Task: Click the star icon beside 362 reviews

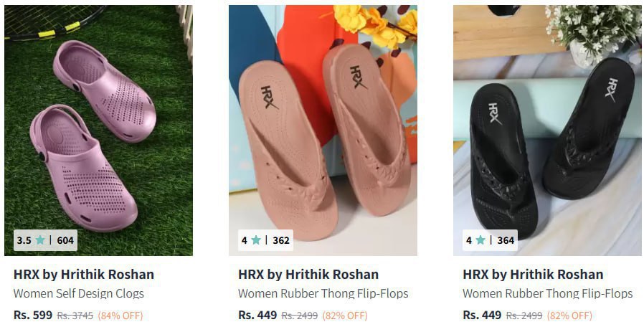Action: (x=256, y=240)
